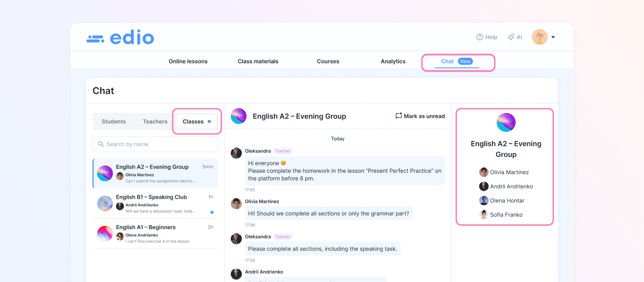Click the Search by name field
This screenshot has height=282, width=644.
[155, 144]
